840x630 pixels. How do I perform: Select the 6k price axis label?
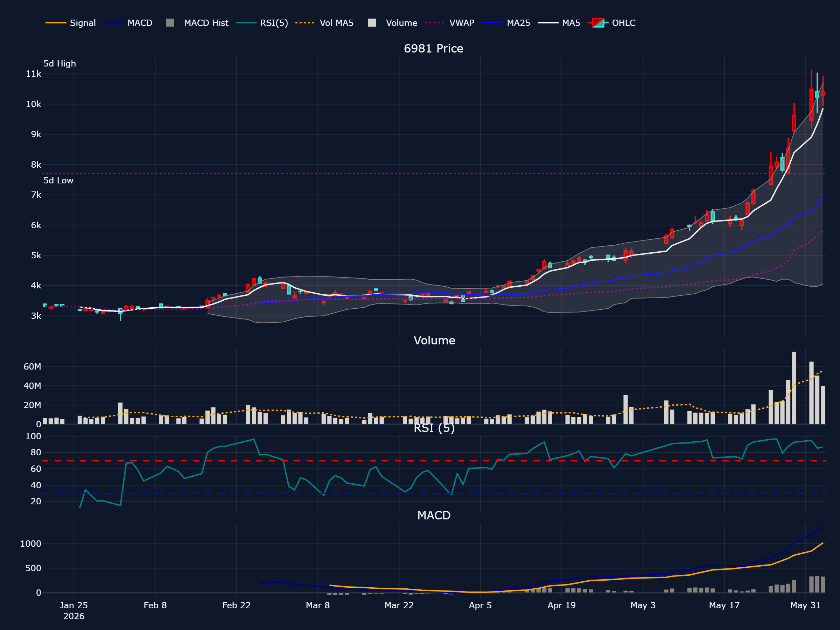[x=36, y=225]
